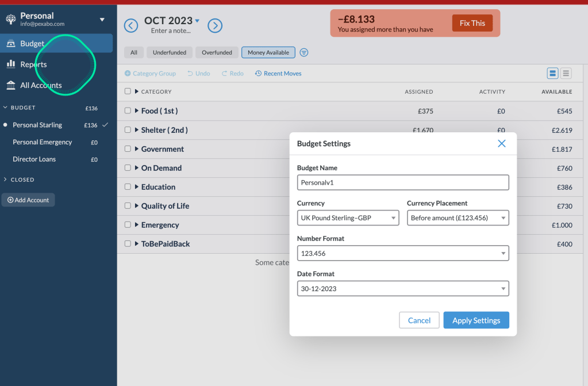Open the Personal budget menu arrow
The image size is (588, 386).
(x=102, y=20)
